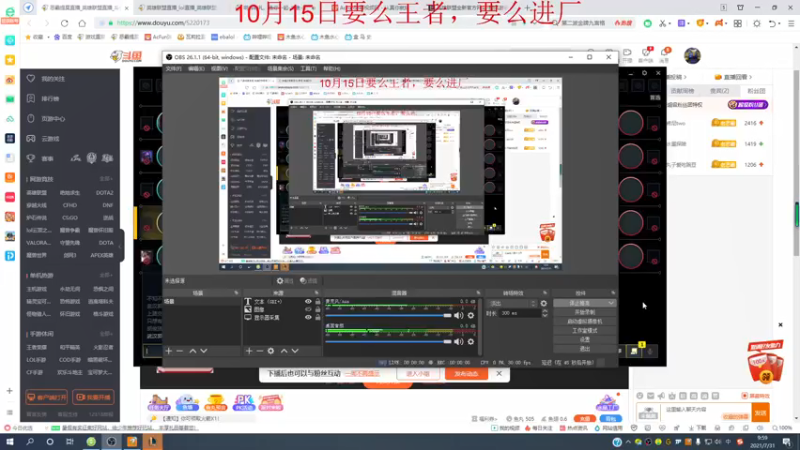Click the Douyu chat input field
This screenshot has width=800, height=450.
(707, 410)
